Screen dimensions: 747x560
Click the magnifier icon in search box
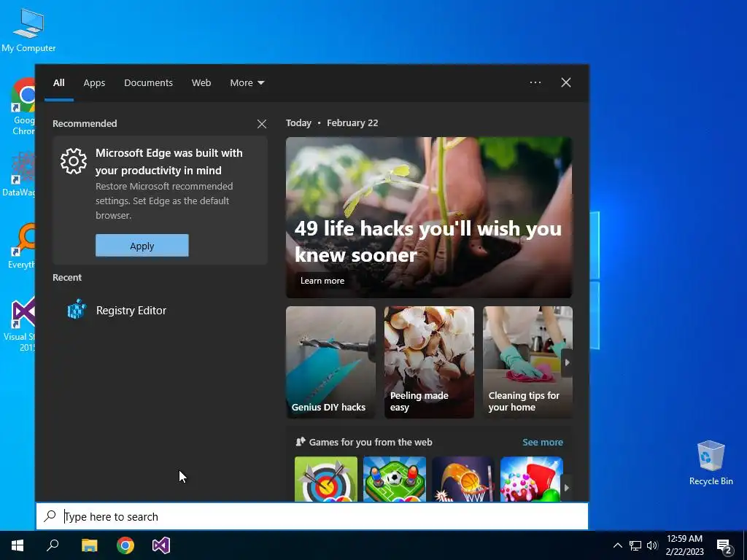(50, 516)
